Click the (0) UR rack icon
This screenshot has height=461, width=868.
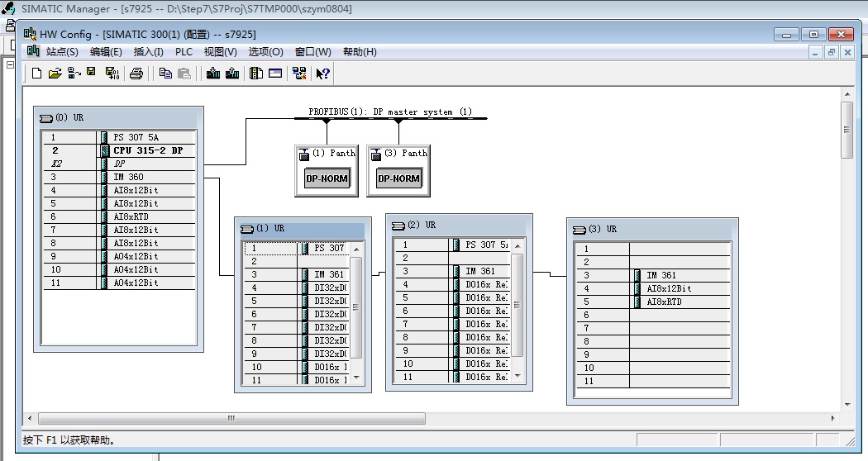(x=46, y=118)
